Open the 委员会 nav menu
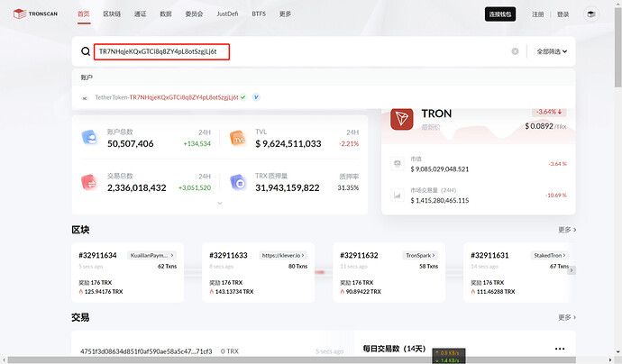 194,14
